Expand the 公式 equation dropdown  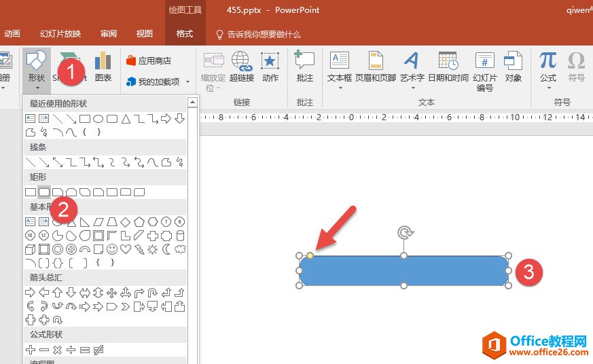point(548,88)
